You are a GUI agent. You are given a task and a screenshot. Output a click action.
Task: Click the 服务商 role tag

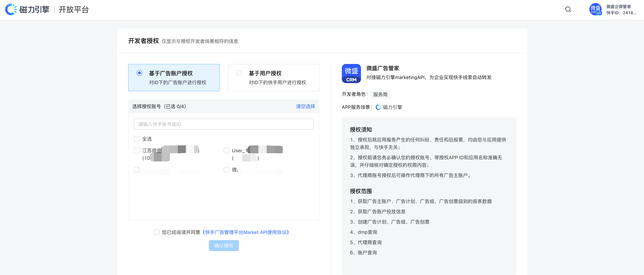coord(380,94)
